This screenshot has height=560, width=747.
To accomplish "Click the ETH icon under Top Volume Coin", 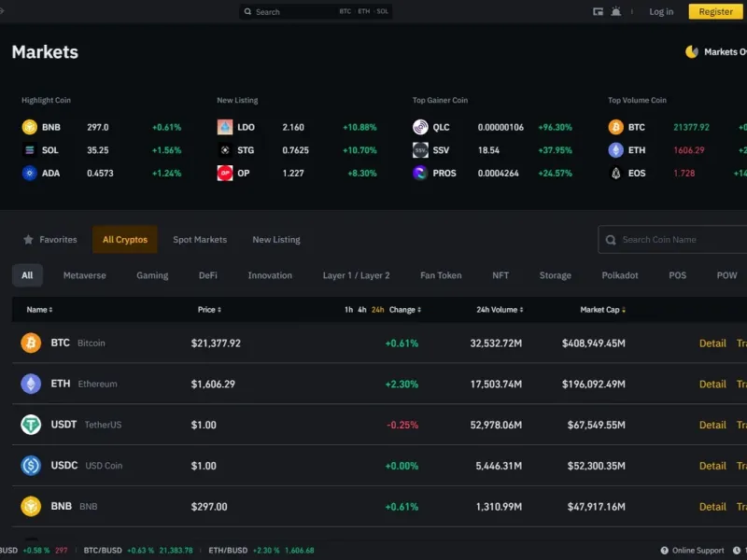I will tap(616, 150).
